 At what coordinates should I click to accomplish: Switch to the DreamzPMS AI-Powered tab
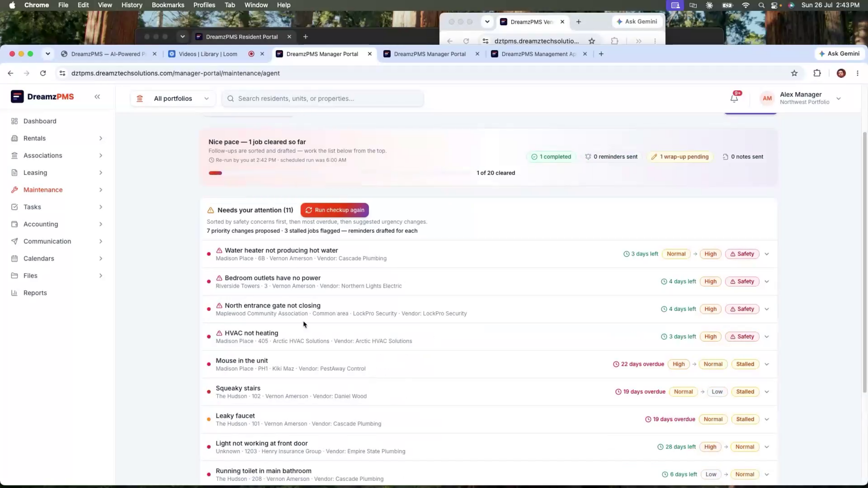point(108,54)
